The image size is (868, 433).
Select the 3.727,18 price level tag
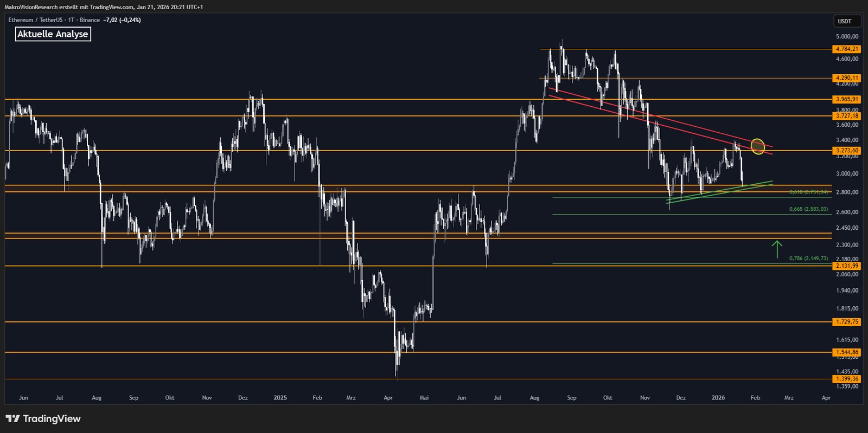[x=847, y=116]
